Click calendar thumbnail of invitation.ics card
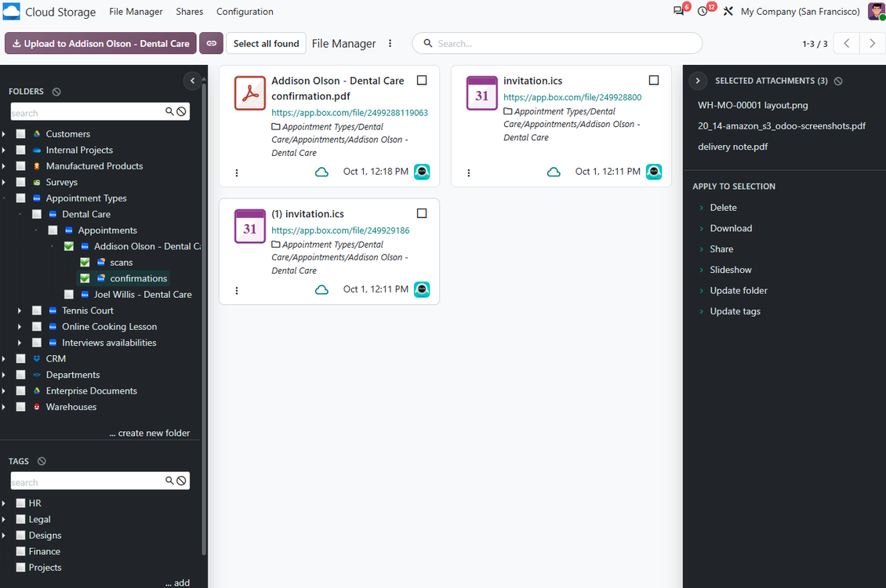Viewport: 886px width, 588px height. point(482,93)
